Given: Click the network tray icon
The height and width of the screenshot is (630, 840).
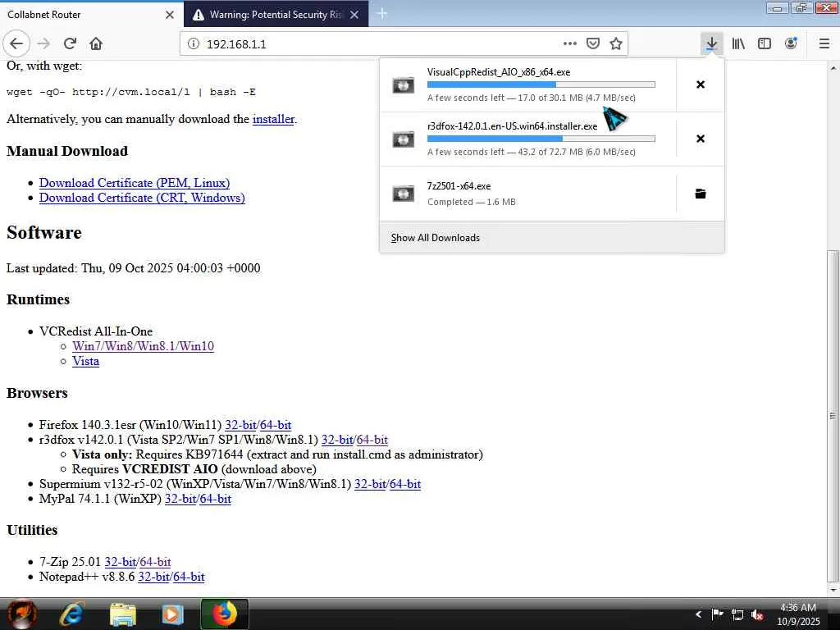Looking at the screenshot, I should 737,614.
